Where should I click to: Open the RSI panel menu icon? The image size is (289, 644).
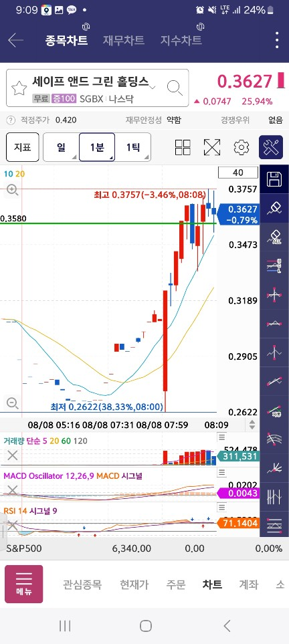222,507
